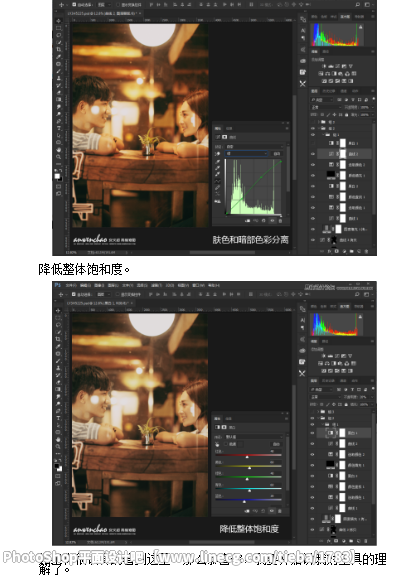Hide selected Curves layer in upper Layers panel
This screenshot has width=411, height=576.
(313, 154)
